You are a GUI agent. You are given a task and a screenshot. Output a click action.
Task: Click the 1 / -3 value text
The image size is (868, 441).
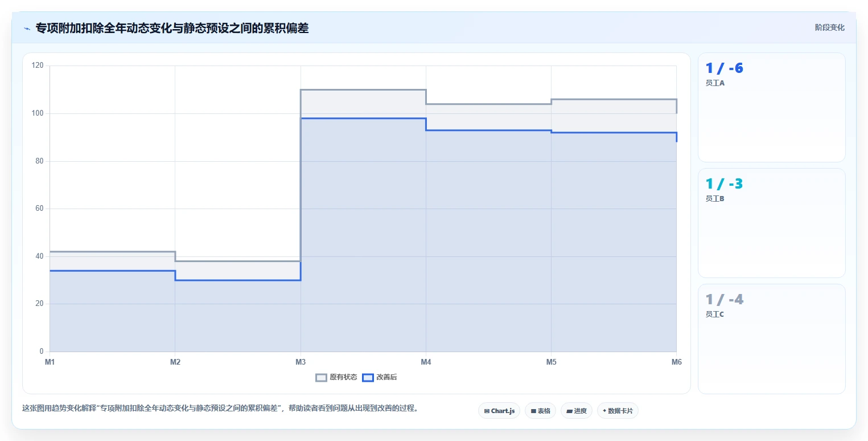[724, 184]
